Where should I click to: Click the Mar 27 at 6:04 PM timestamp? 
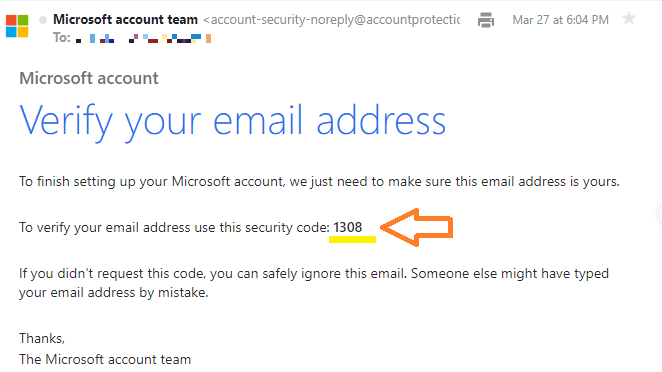(x=560, y=20)
